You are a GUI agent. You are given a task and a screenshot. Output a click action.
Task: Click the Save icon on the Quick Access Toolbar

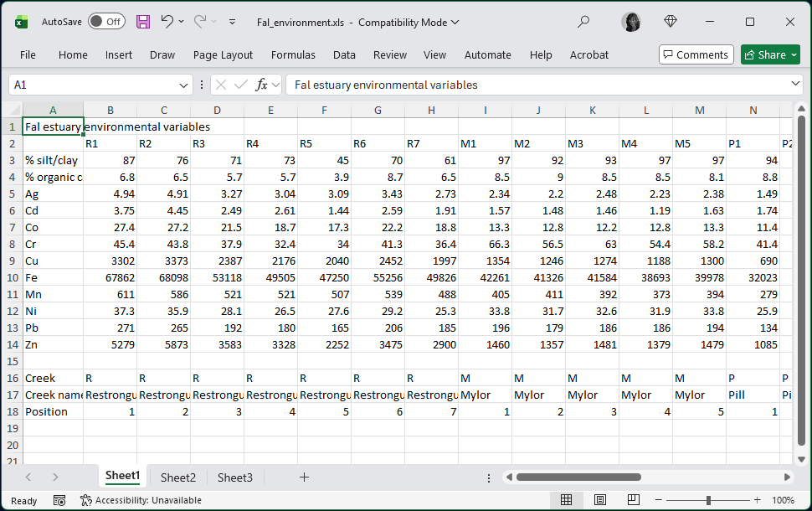coord(143,23)
